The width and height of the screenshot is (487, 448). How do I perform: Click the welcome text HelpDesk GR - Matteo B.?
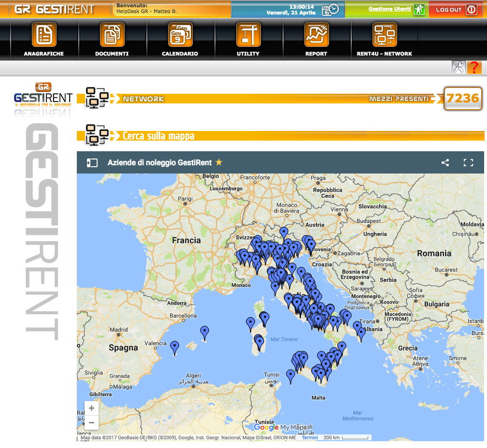click(x=146, y=11)
